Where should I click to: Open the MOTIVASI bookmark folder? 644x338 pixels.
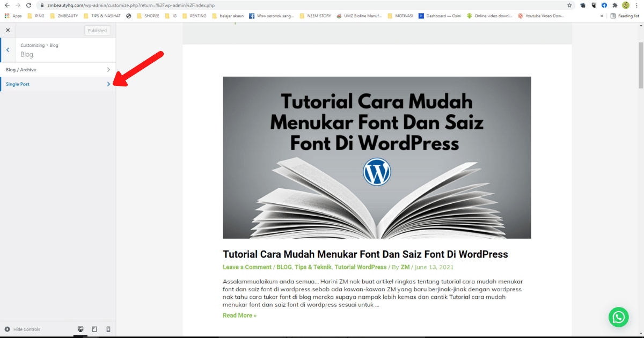(400, 16)
